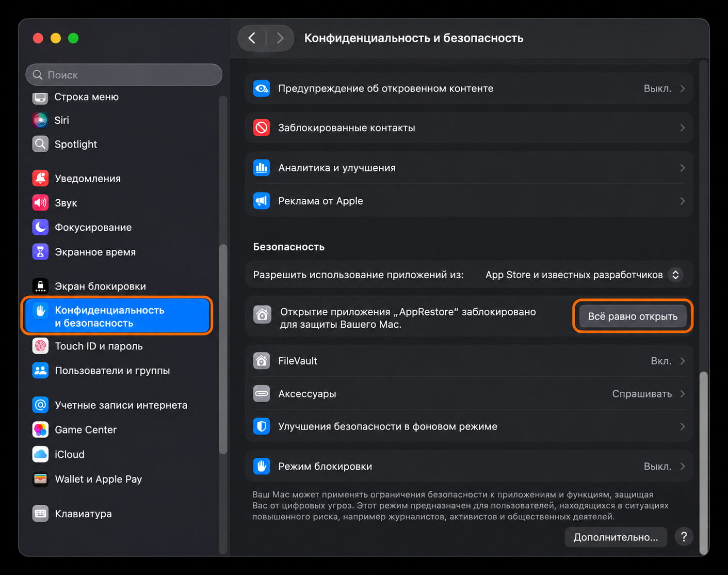This screenshot has width=728, height=575.
Task: Open help with the question mark button
Action: [x=684, y=537]
